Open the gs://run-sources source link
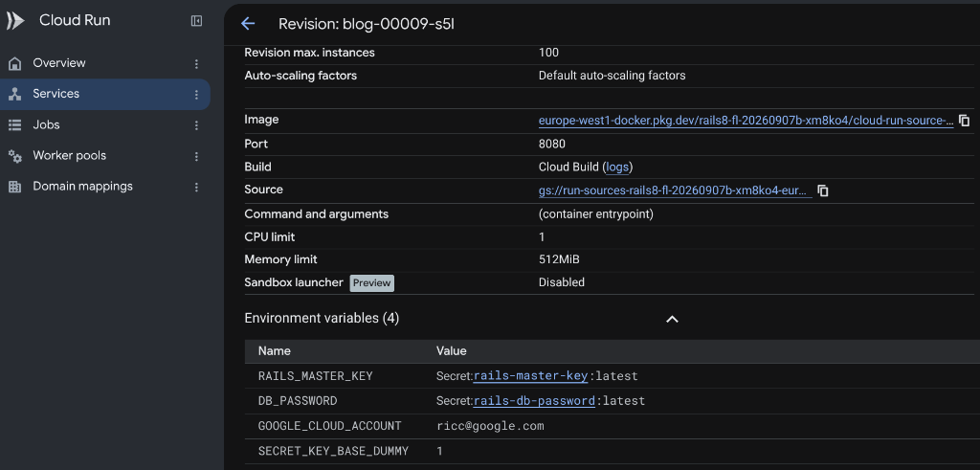This screenshot has height=470, width=980. pos(675,190)
